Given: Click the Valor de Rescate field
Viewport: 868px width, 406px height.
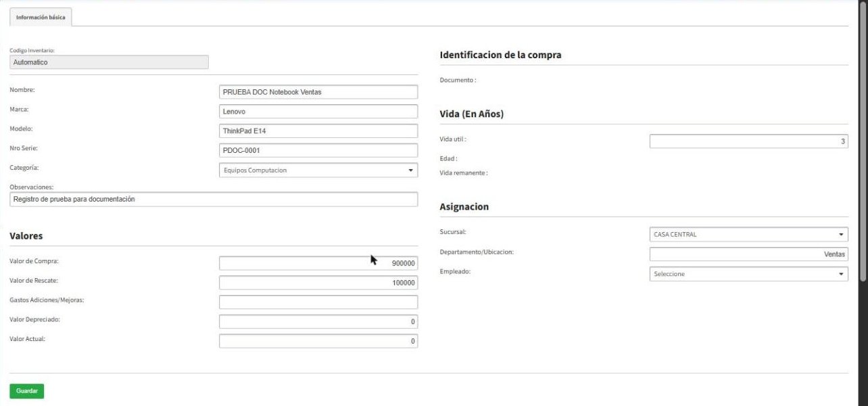Looking at the screenshot, I should click(x=318, y=283).
